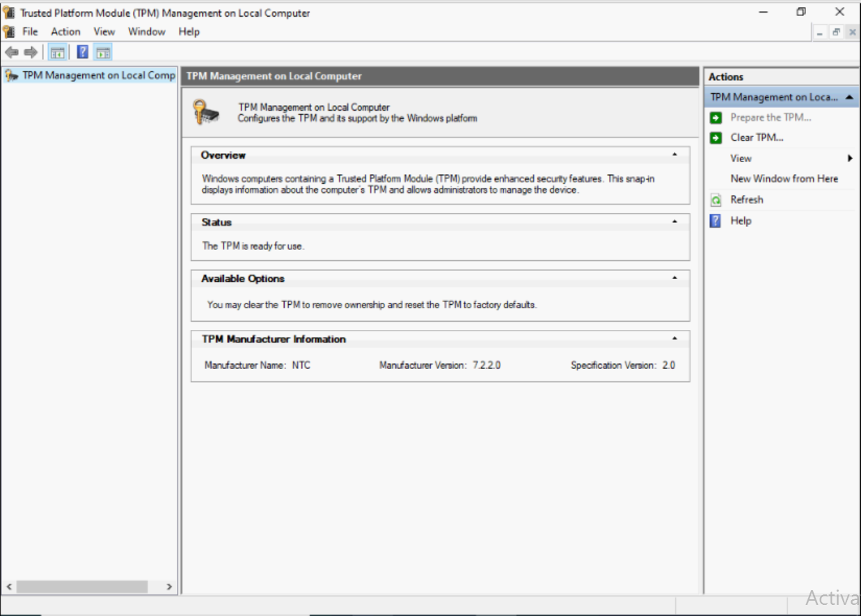Click the Status section heading label
861x616 pixels.
pos(216,223)
